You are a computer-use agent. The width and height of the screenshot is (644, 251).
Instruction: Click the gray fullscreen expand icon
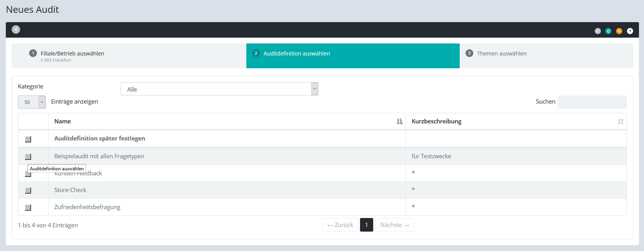point(598,31)
